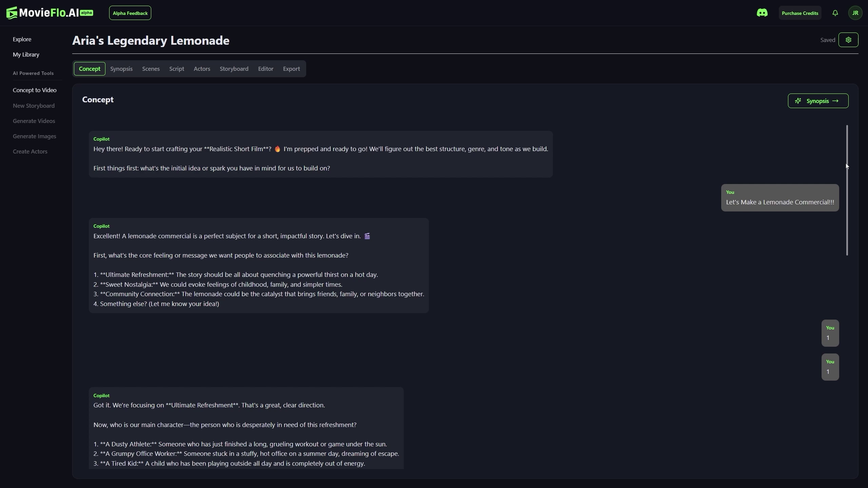
Task: Switch to the Synopsis tab
Action: click(121, 69)
